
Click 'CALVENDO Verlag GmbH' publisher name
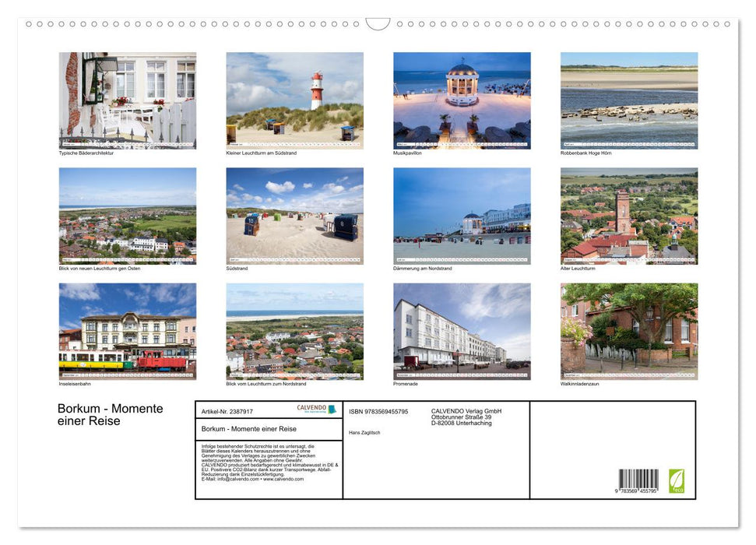(466, 411)
